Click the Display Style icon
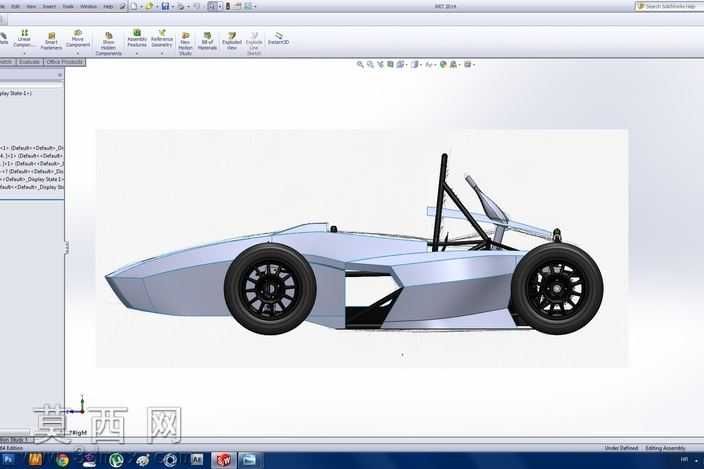 tap(415, 65)
